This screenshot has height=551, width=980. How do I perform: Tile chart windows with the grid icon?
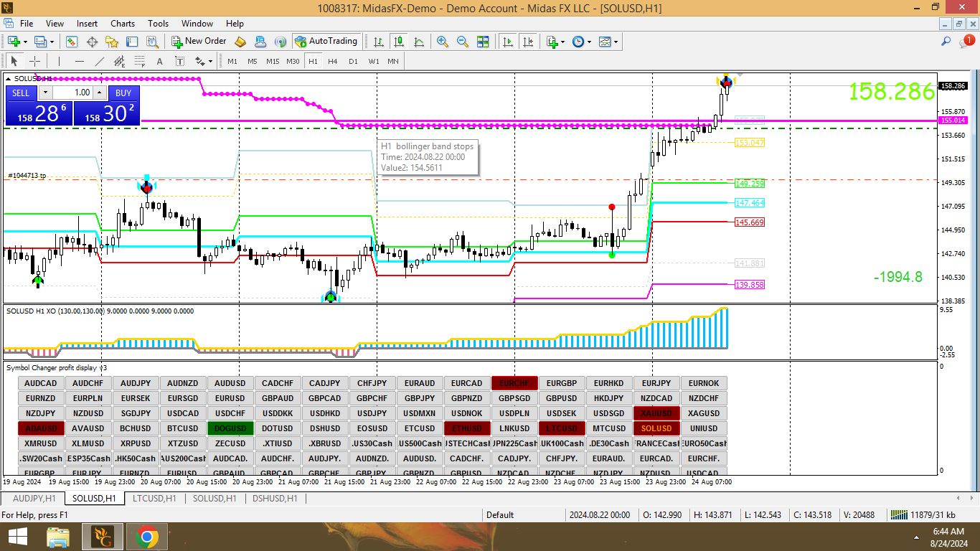pyautogui.click(x=483, y=42)
